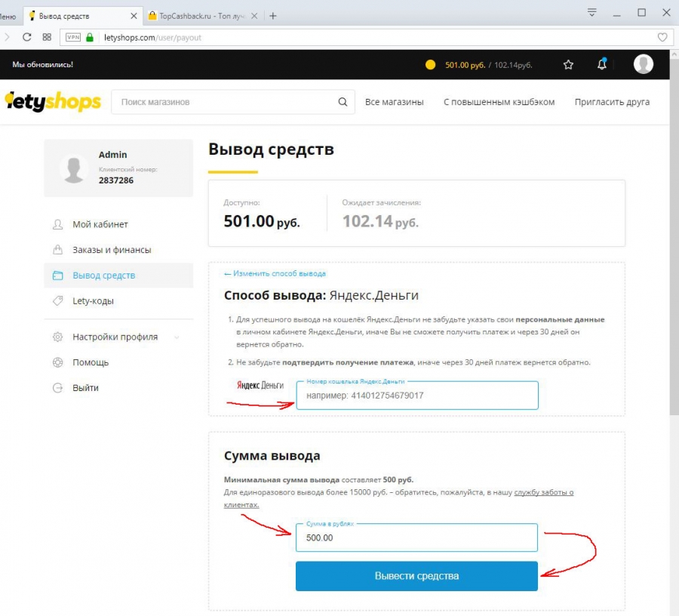The width and height of the screenshot is (679, 616).
Task: Focus the Яндекс.Деньги wallet number field
Action: point(417,396)
